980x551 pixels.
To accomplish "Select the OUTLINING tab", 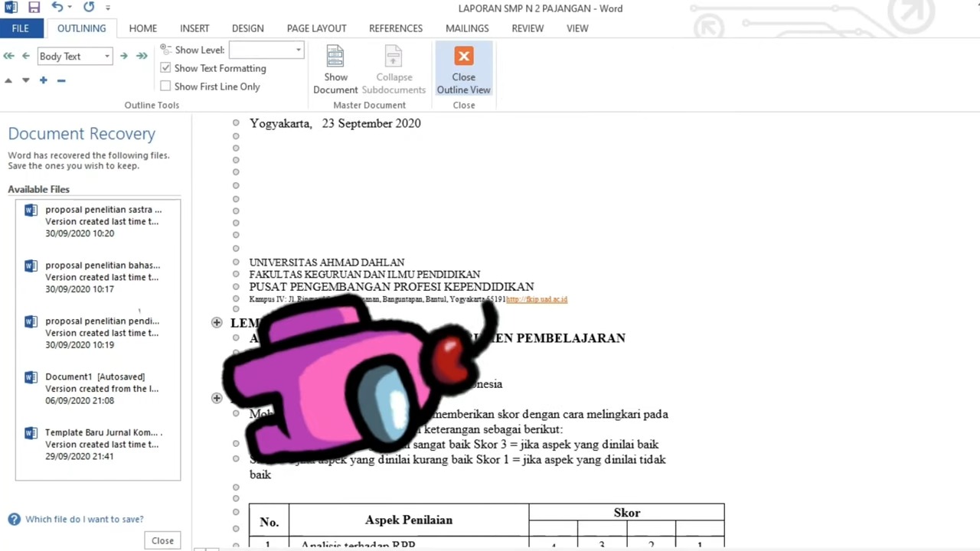I will click(x=81, y=28).
